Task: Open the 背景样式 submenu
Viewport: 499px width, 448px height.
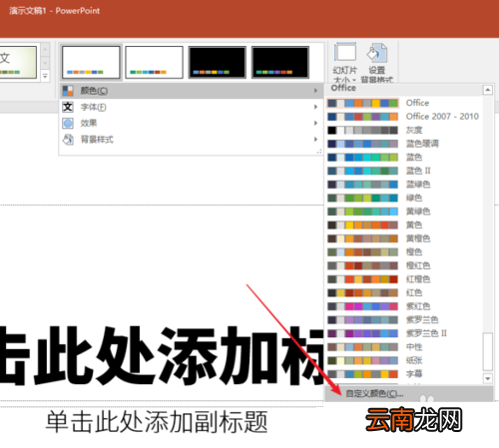Action: click(x=192, y=140)
